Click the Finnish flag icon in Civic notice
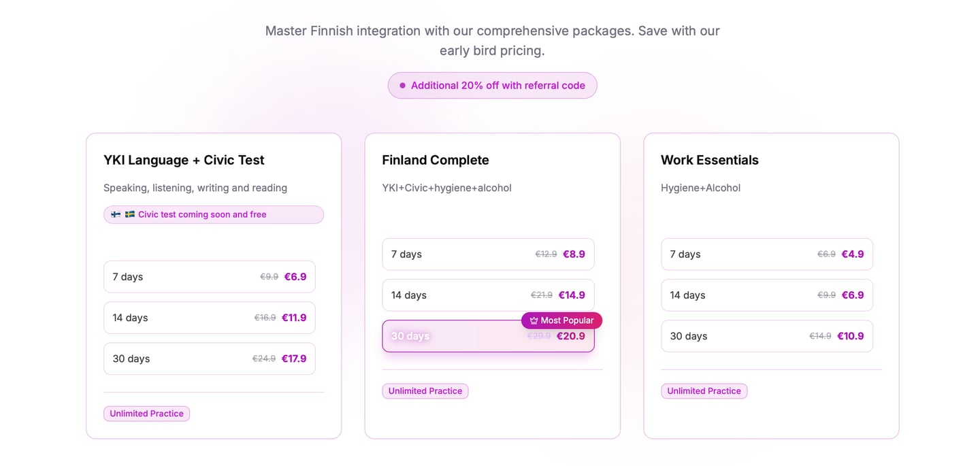The height and width of the screenshot is (466, 980). pos(116,214)
